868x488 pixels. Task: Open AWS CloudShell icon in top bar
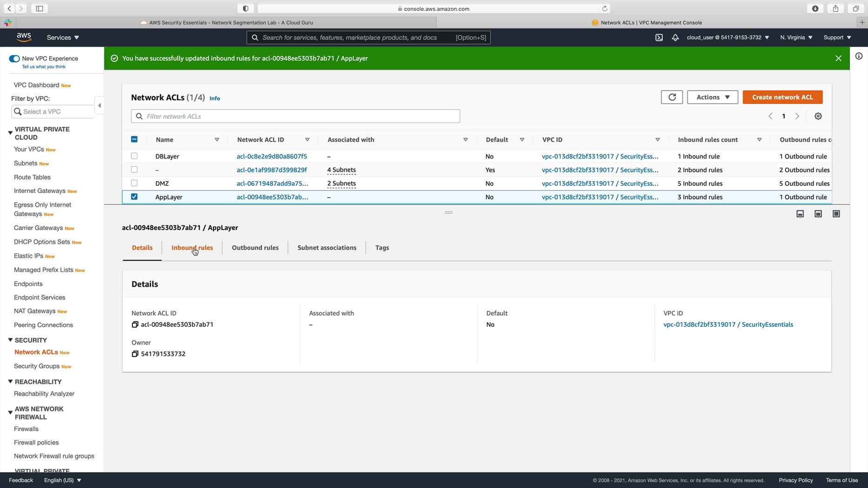click(659, 38)
